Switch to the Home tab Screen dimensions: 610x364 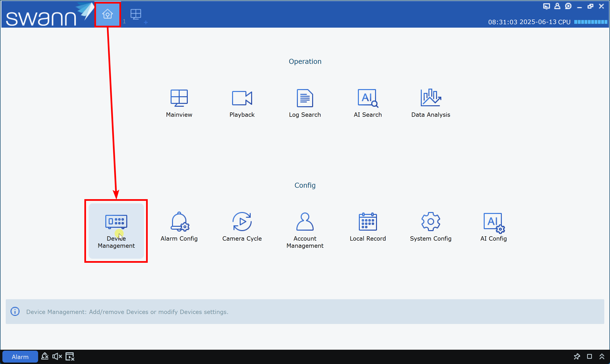click(107, 14)
